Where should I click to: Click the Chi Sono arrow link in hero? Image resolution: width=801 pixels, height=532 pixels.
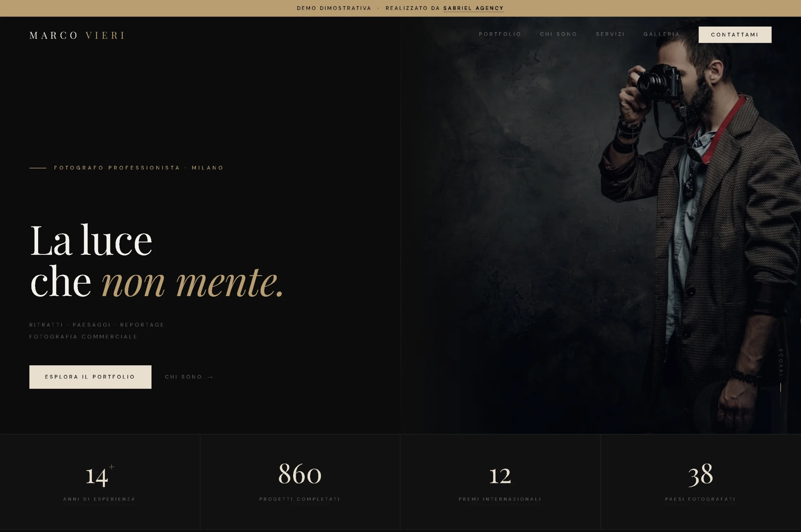[189, 377]
